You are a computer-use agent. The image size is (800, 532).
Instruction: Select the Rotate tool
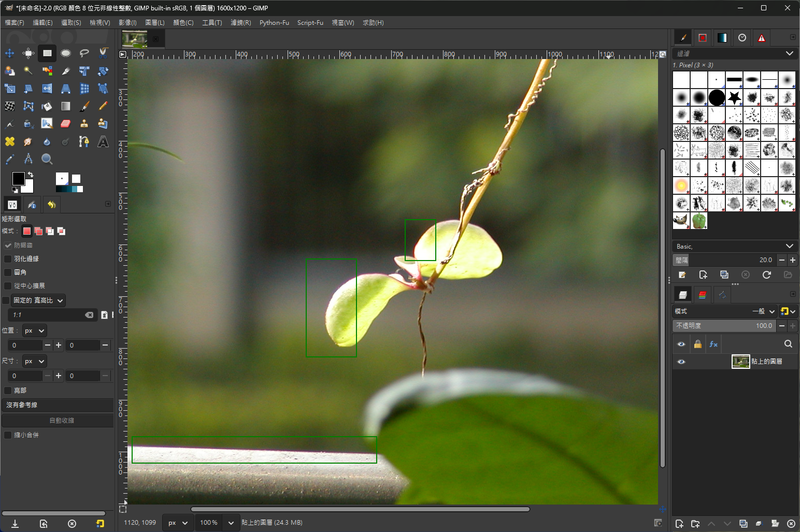(x=103, y=70)
